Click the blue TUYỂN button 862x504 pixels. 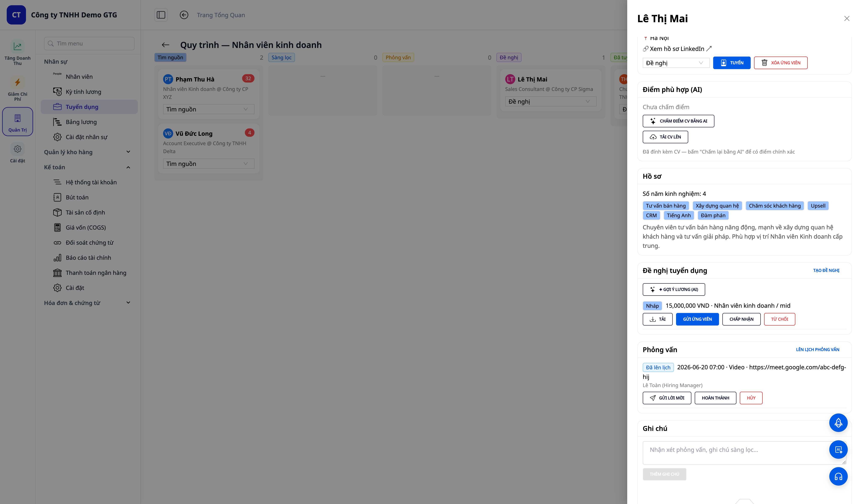pos(731,63)
